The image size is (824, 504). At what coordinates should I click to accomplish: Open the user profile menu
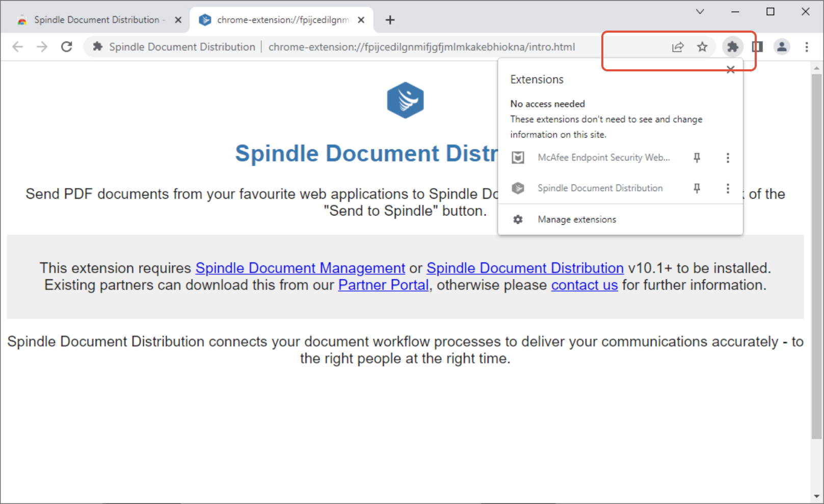point(782,47)
